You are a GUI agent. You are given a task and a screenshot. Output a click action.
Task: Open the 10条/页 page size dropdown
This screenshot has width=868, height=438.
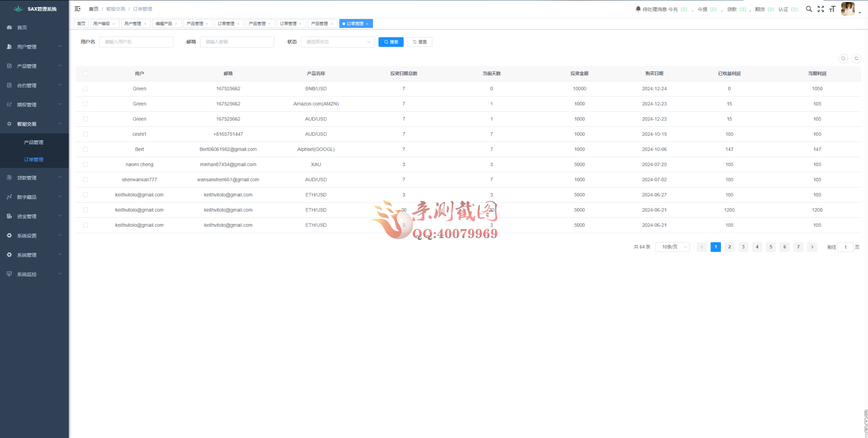(x=672, y=247)
